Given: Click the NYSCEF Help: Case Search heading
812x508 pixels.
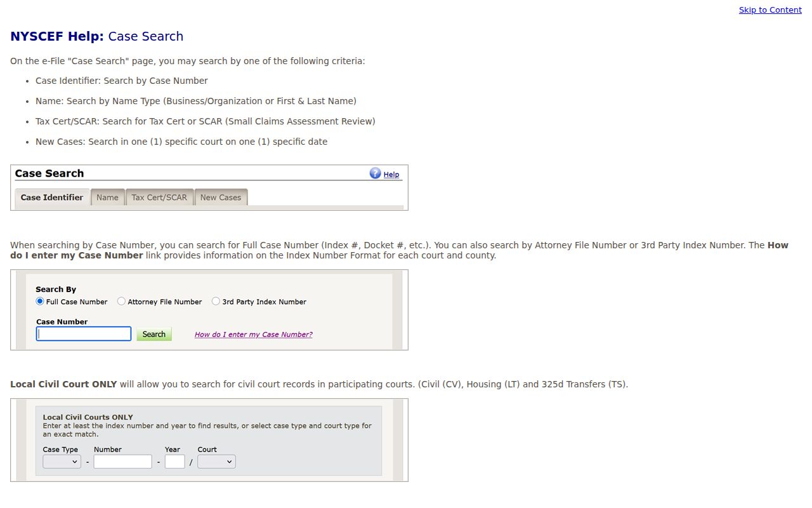Looking at the screenshot, I should [x=97, y=36].
